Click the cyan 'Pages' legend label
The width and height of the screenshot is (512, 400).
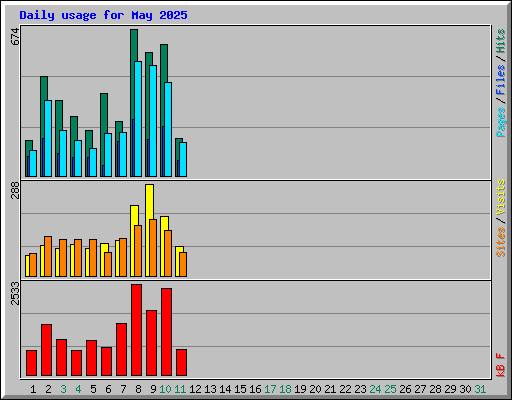click(x=501, y=122)
